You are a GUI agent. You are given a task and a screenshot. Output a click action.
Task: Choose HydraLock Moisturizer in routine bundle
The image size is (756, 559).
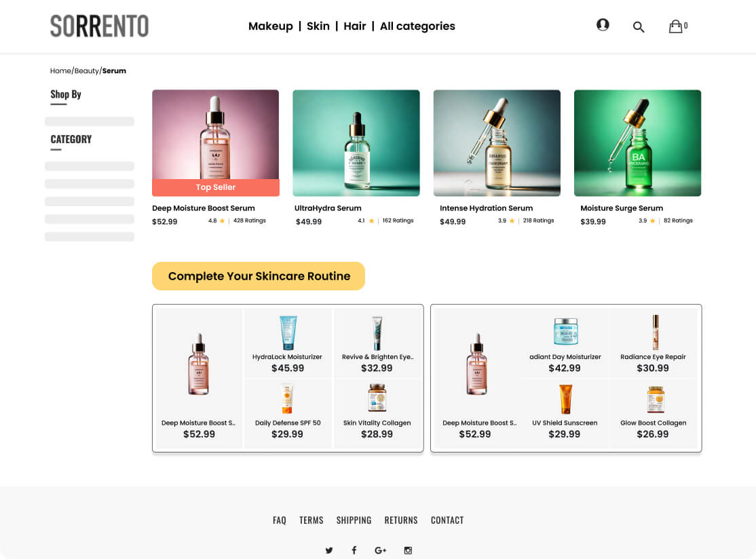click(x=288, y=343)
